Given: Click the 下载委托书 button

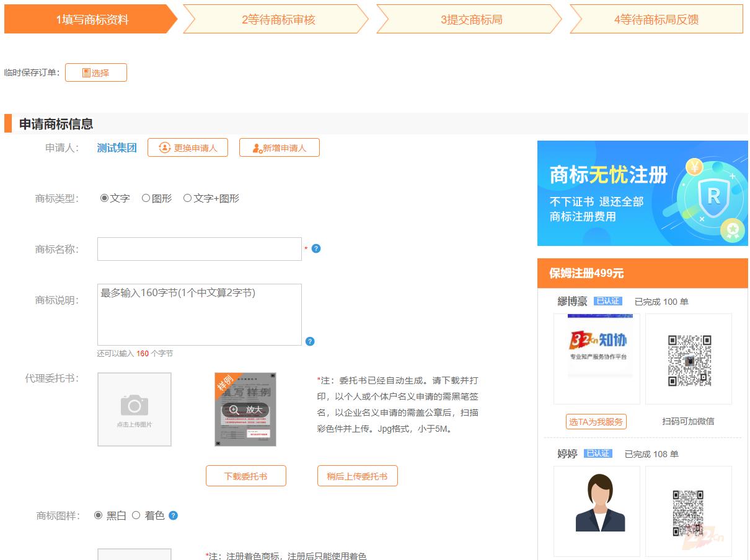Looking at the screenshot, I should point(246,476).
